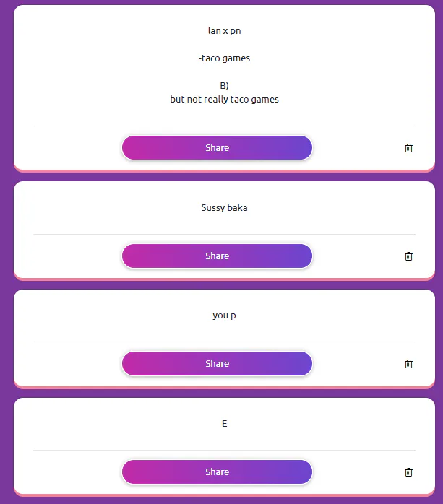Click the 'lan x pn' text line
The image size is (443, 504).
pos(224,31)
